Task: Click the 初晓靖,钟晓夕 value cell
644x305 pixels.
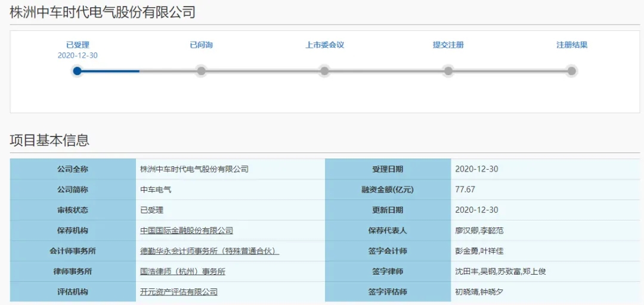Action: click(545, 292)
